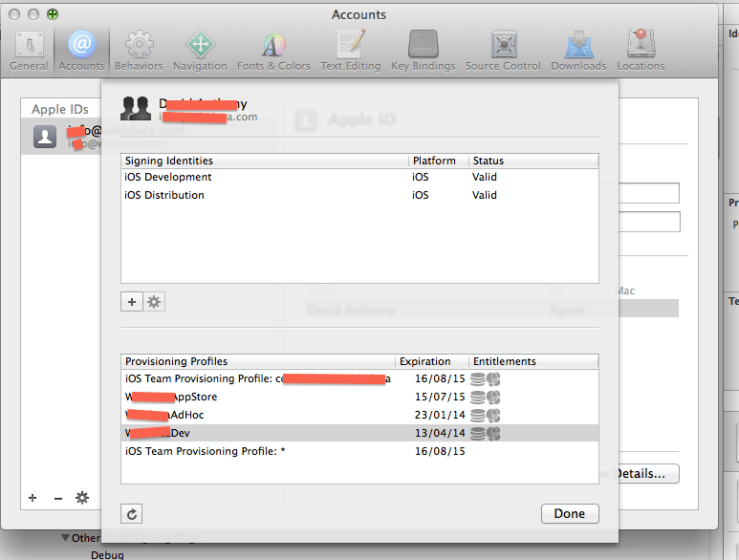Image resolution: width=739 pixels, height=560 pixels.
Task: Click the Done button
Action: coord(570,513)
